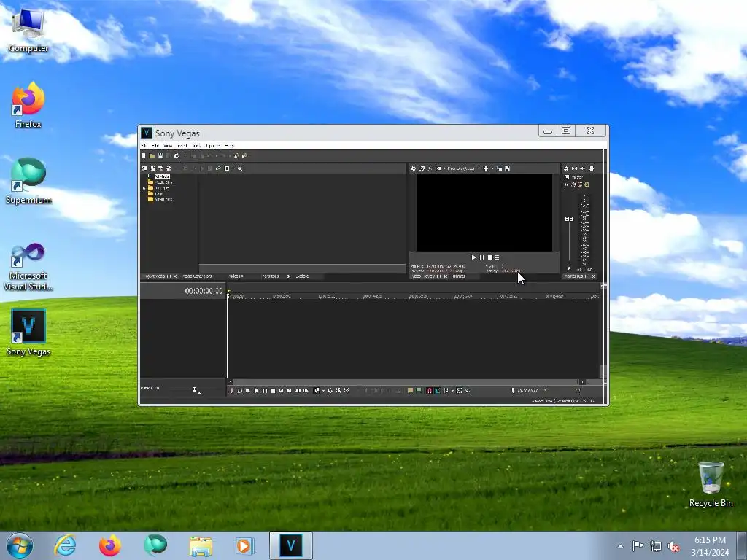Open Split Screen View dropdown arrow
This screenshot has height=560, width=747.
(x=444, y=168)
